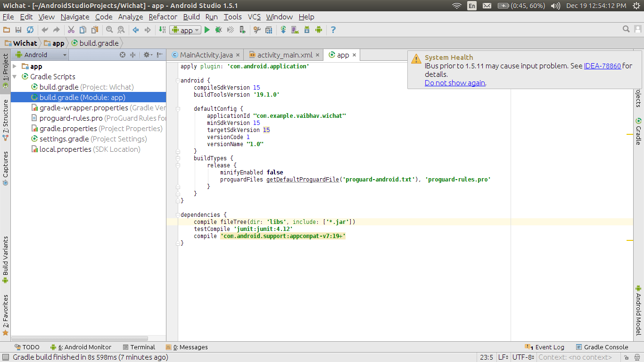Open the Terminal tool window

139,347
